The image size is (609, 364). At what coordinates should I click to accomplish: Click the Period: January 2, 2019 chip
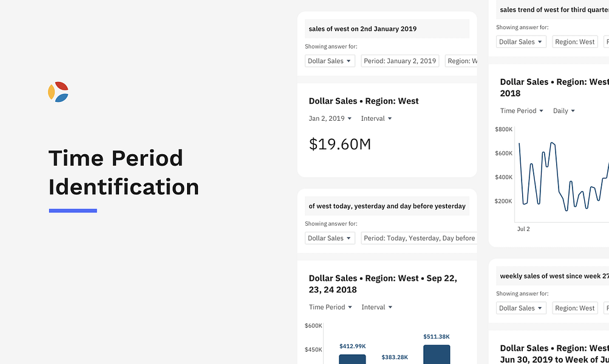click(x=400, y=61)
